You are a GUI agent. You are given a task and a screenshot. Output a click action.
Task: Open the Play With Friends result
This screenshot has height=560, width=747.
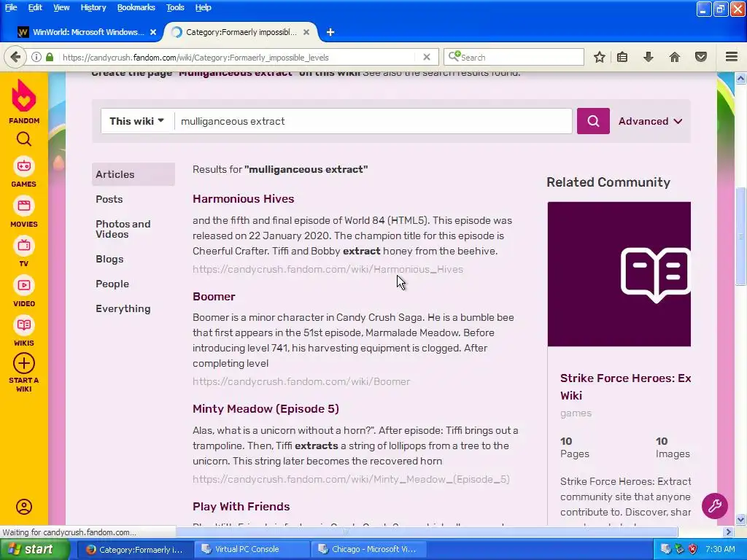241,506
